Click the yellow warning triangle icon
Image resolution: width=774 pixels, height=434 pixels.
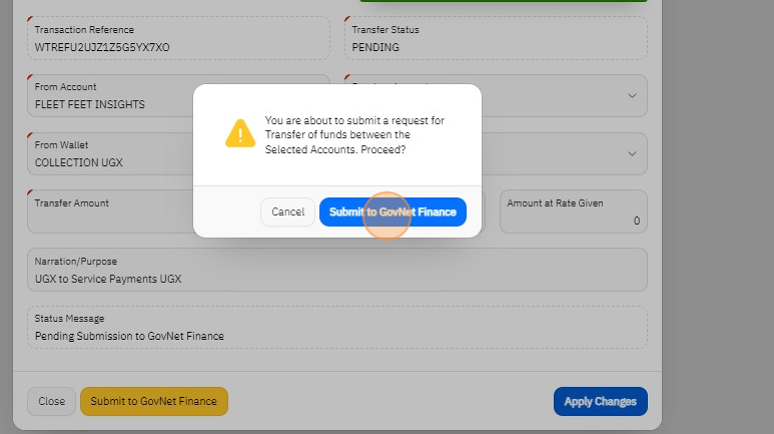coord(240,133)
